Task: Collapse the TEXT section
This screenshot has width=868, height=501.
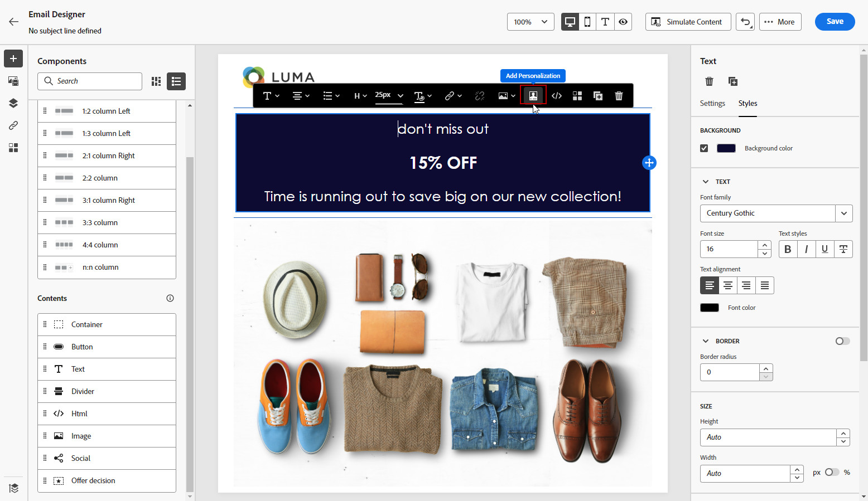Action: [x=706, y=182]
